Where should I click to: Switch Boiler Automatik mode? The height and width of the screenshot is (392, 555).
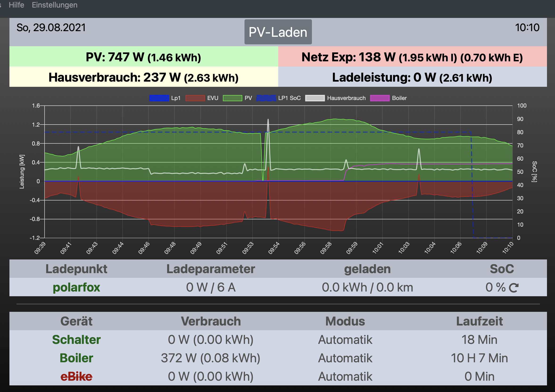pyautogui.click(x=345, y=358)
